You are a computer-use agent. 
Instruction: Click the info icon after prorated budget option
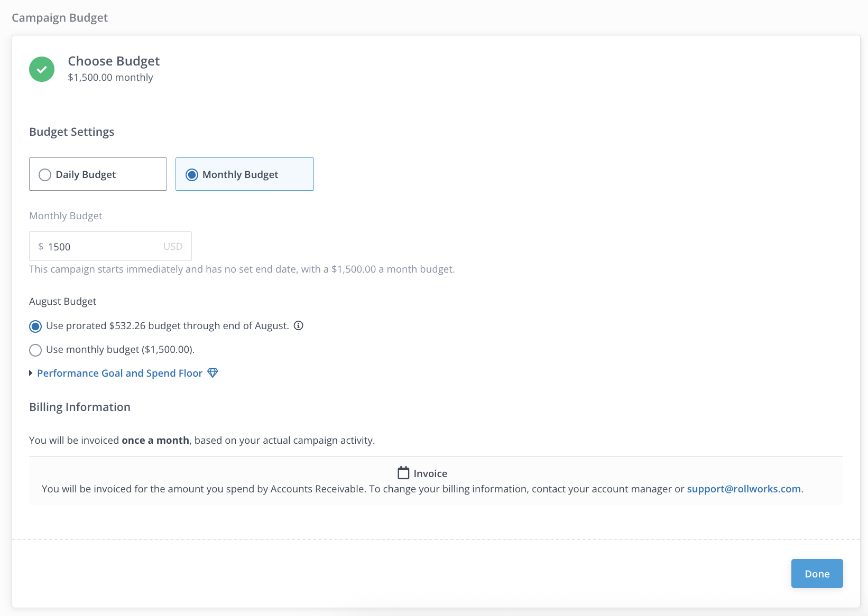click(x=299, y=325)
